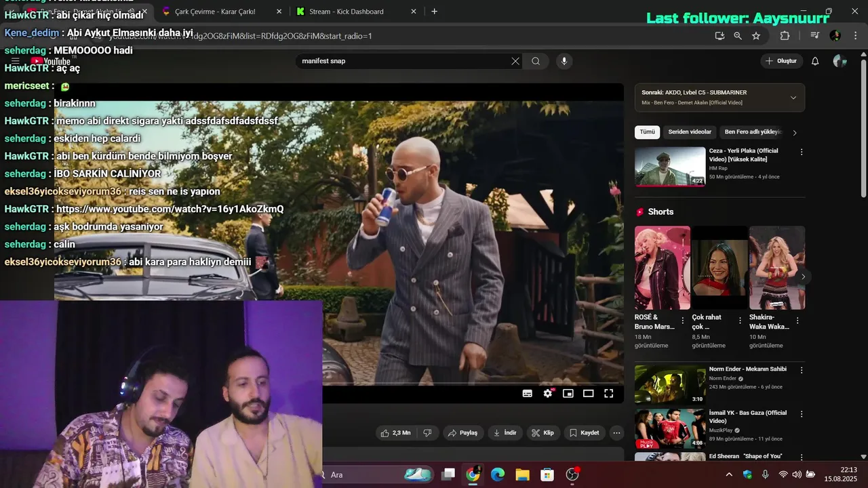Viewport: 868px width, 488px height.
Task: Click the YouTube URL in address bar
Action: (240, 36)
